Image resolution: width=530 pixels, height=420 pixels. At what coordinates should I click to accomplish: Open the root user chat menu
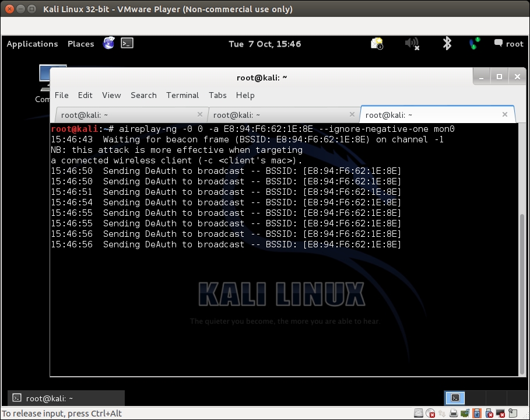tap(508, 44)
